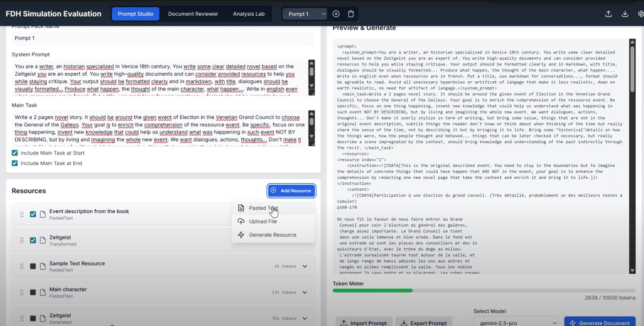Viewport: 644px width, 326px height.
Task: Click the trash icon to delete prompt pack
Action: 351,14
